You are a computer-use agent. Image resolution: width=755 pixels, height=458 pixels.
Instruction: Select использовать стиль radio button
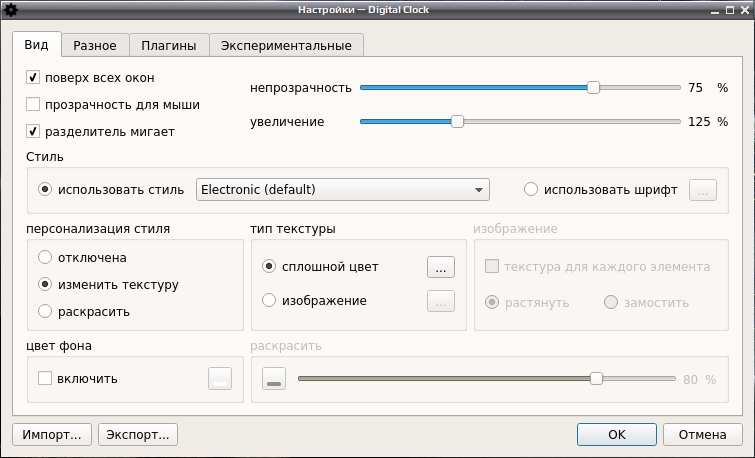45,189
